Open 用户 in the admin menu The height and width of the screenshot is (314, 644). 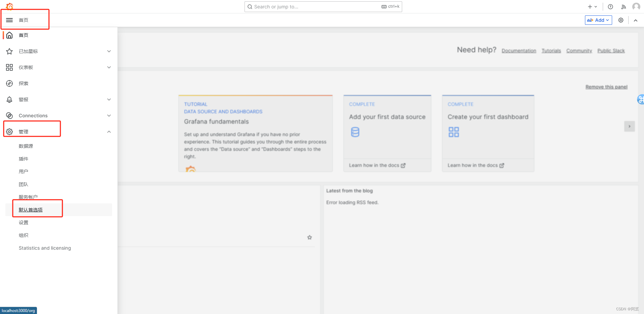tap(23, 172)
